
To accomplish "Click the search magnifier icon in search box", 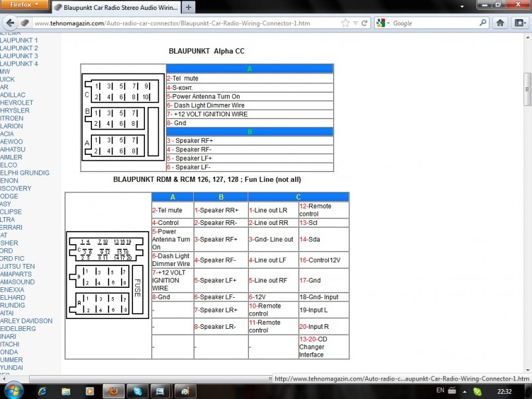I will point(482,23).
